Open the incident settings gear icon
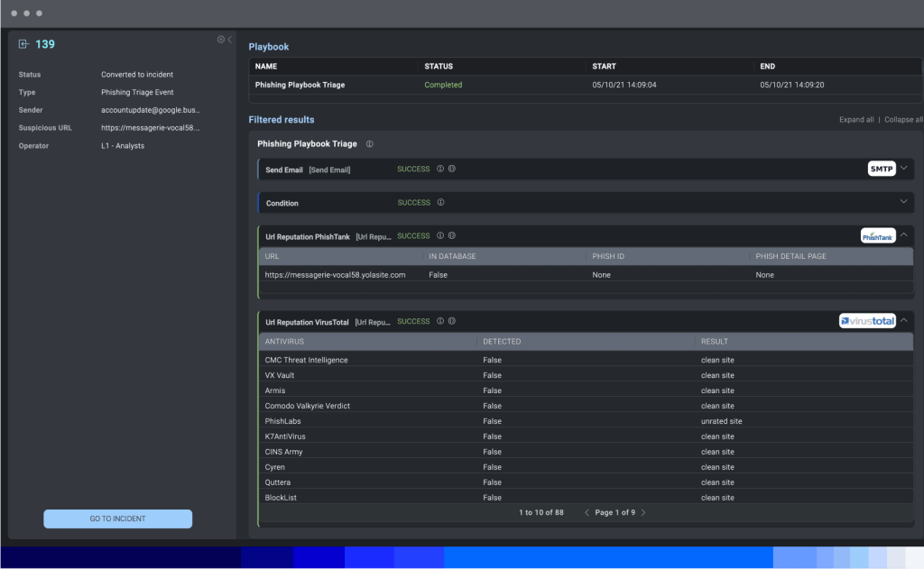This screenshot has width=924, height=569. 219,39
